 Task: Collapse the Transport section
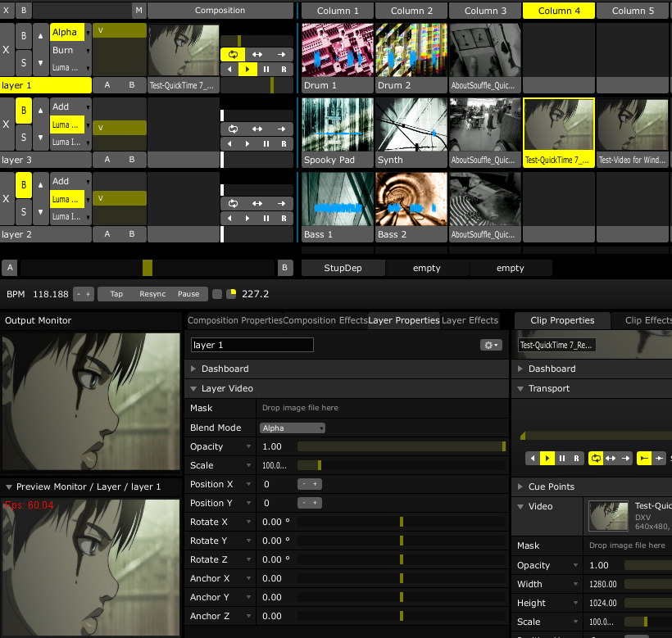click(x=520, y=389)
